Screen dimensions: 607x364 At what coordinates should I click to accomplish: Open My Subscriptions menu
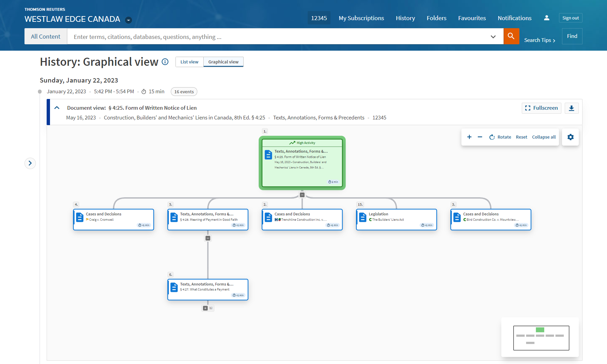(361, 18)
